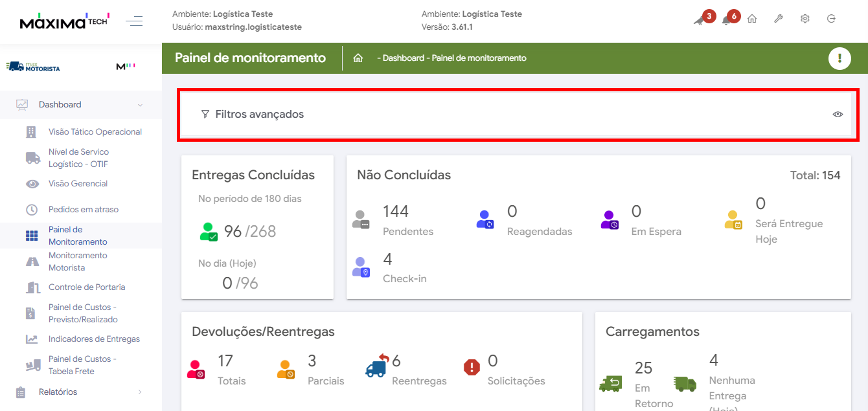This screenshot has height=411, width=868.
Task: Click the Solicitações red alert indicator
Action: tap(472, 368)
